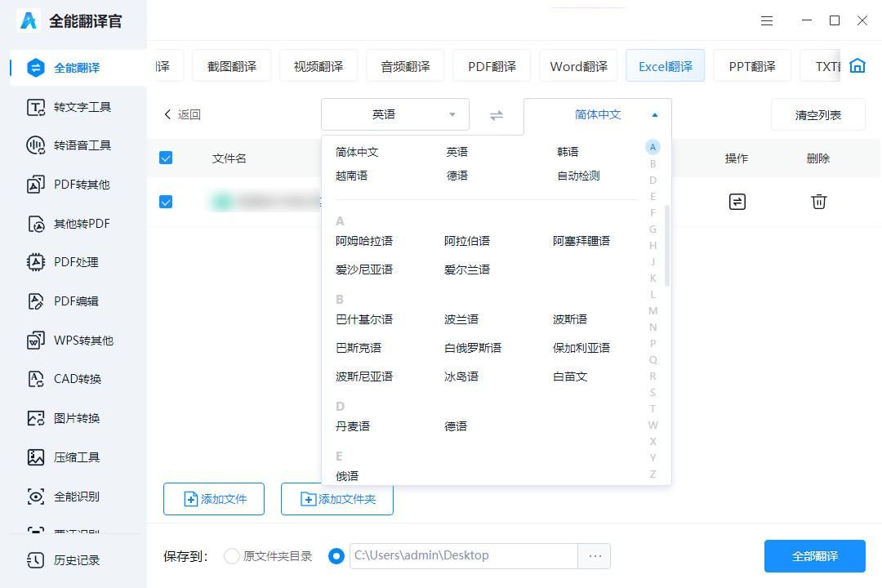Choose 波兰语 in the list
The image size is (882, 588).
pyautogui.click(x=461, y=319)
